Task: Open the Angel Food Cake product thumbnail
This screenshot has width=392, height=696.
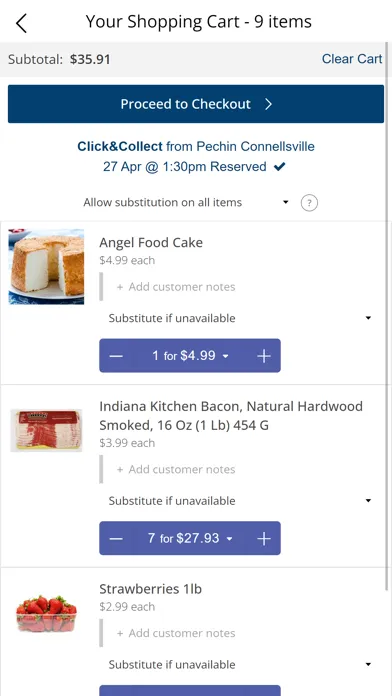Action: 46,266
